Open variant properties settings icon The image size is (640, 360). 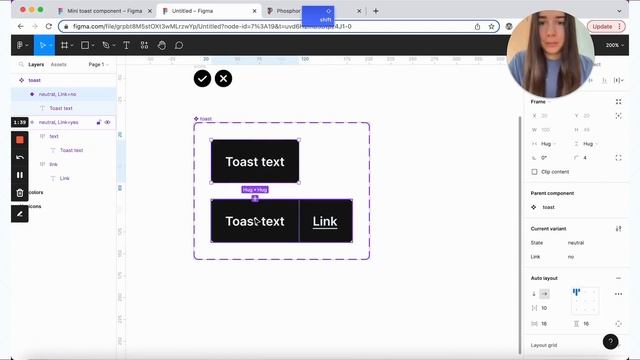[618, 229]
